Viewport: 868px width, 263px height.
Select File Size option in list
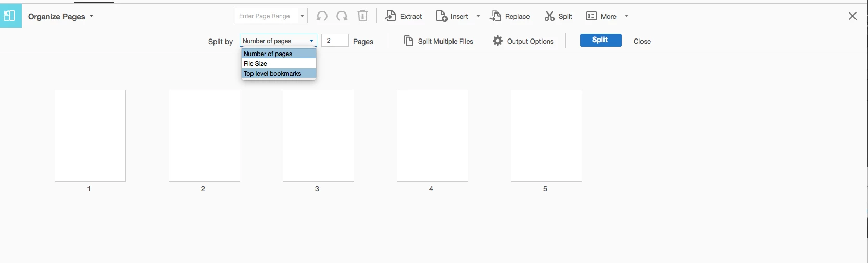click(279, 63)
